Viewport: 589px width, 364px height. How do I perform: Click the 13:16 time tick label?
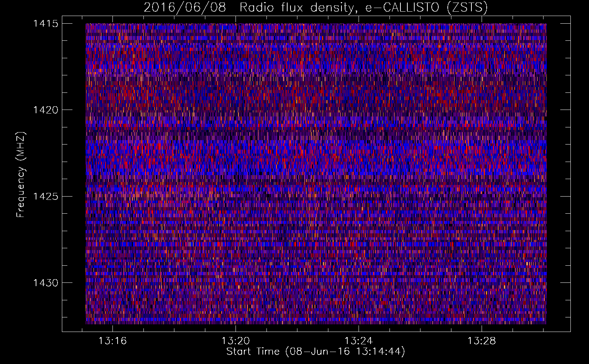[113, 341]
